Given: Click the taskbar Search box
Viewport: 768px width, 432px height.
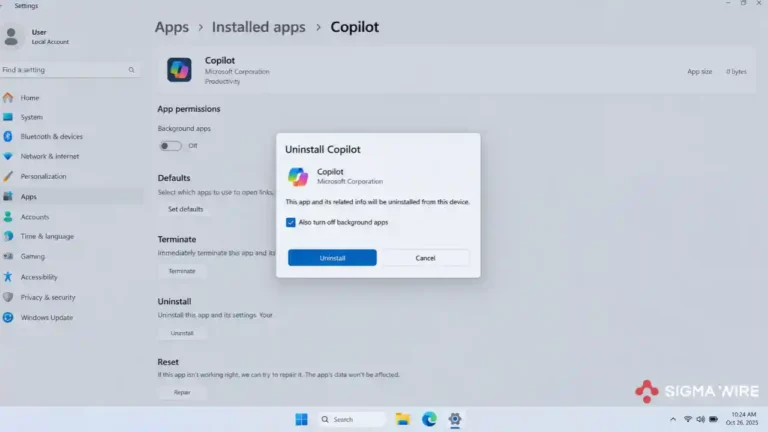Looking at the screenshot, I should pos(351,419).
